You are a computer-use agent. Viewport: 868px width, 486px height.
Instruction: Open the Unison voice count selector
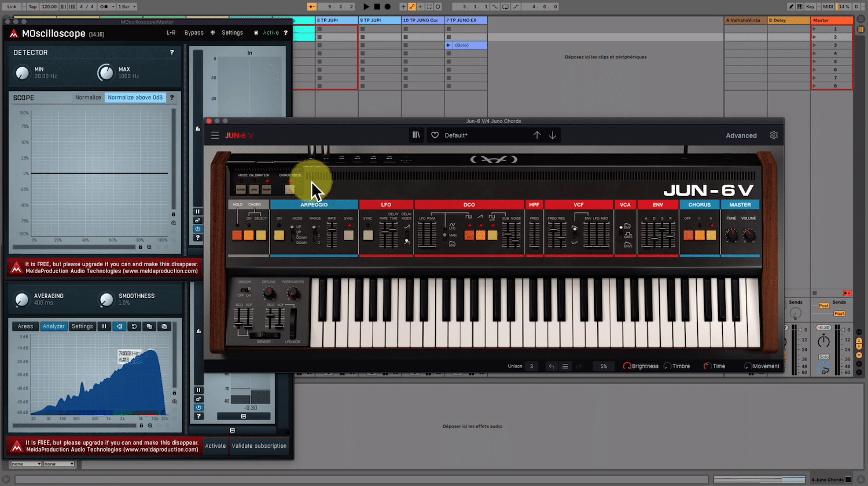(x=531, y=366)
